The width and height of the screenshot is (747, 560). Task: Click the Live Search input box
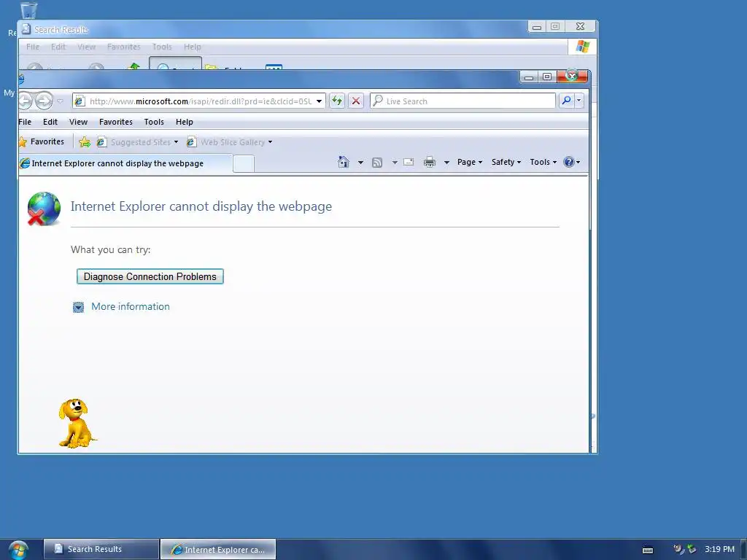pyautogui.click(x=463, y=101)
